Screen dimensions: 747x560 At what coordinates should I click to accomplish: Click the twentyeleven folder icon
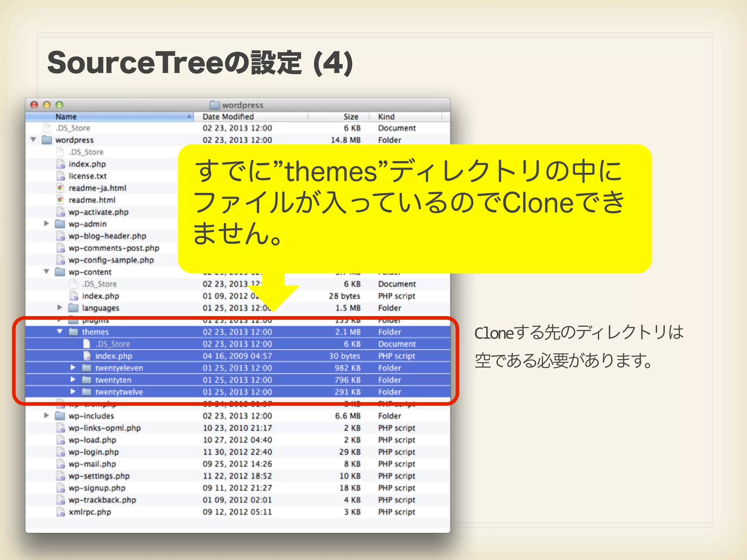(x=86, y=368)
